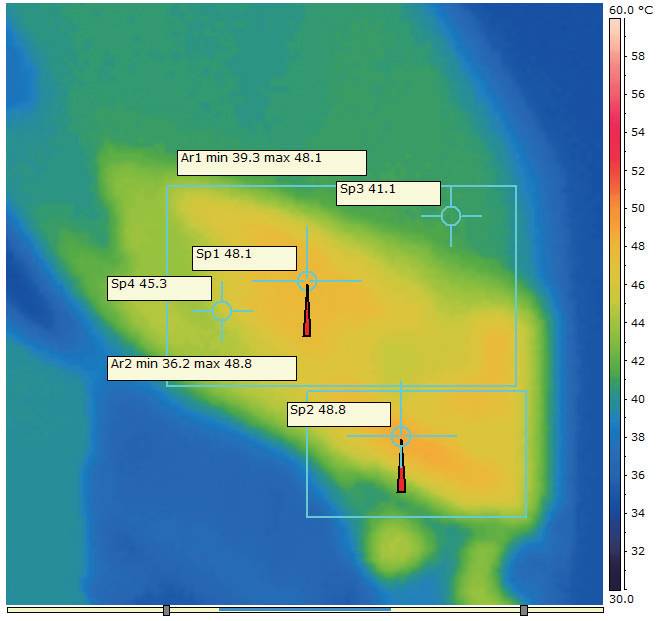Select the Sp1 spot meter crosshair circle
Screen dimensions: 667x621
pos(307,281)
